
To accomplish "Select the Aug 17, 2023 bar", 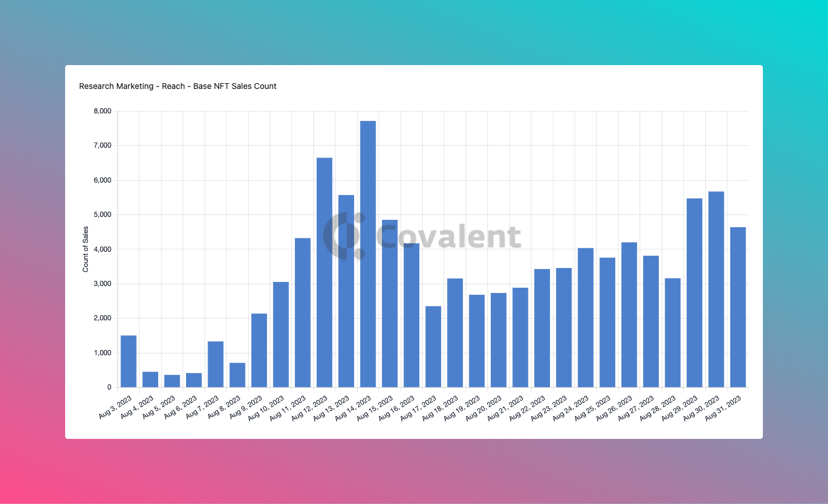I will [433, 346].
